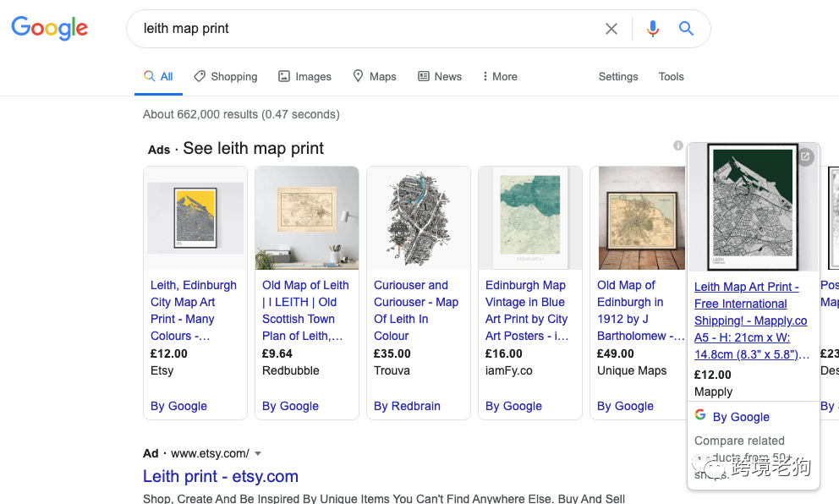
Task: Click the blue magnifier search icon
Action: coord(686,29)
